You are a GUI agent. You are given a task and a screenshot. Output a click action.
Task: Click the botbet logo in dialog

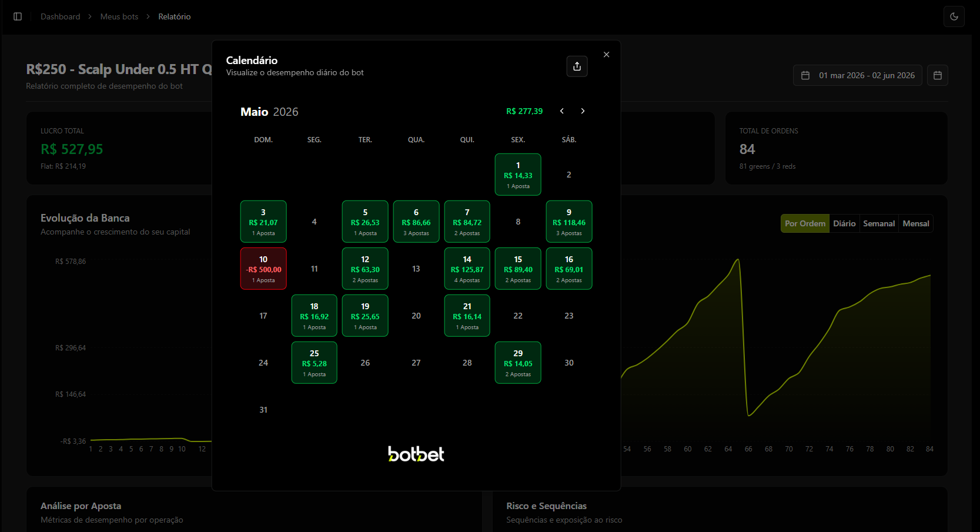tap(416, 454)
